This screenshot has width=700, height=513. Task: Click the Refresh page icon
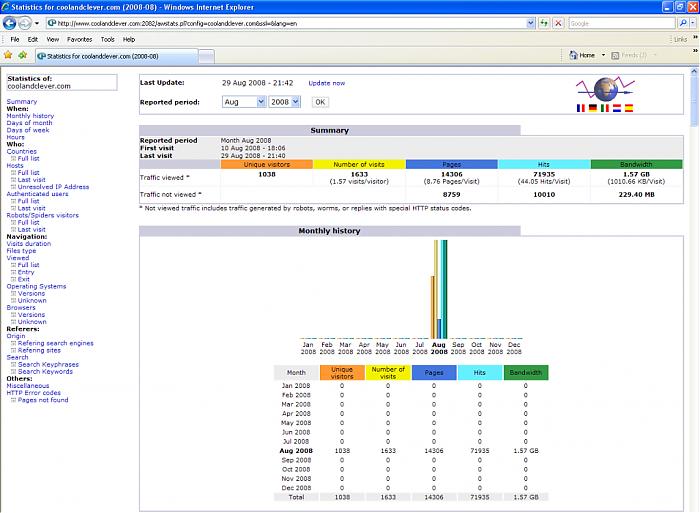tap(545, 23)
